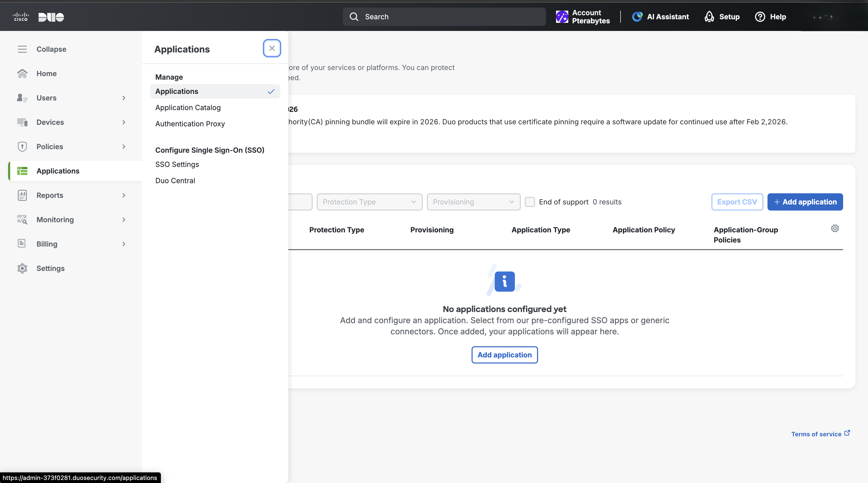Click the Export CSV button
The height and width of the screenshot is (483, 868).
click(737, 202)
